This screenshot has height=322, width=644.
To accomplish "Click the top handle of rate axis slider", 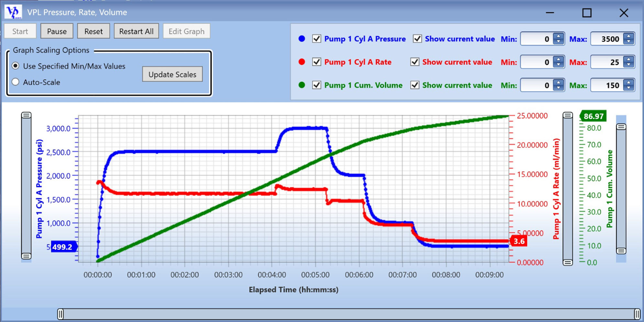I will coord(568,115).
